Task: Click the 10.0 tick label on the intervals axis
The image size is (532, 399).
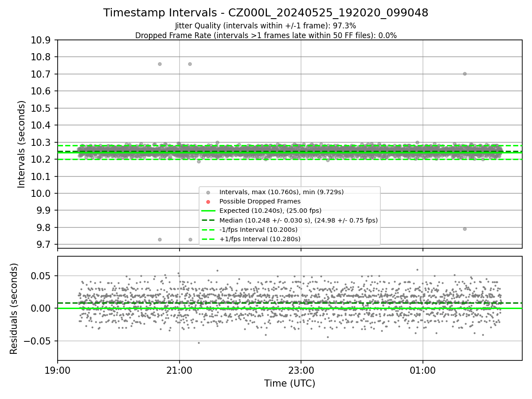Action: (42, 193)
